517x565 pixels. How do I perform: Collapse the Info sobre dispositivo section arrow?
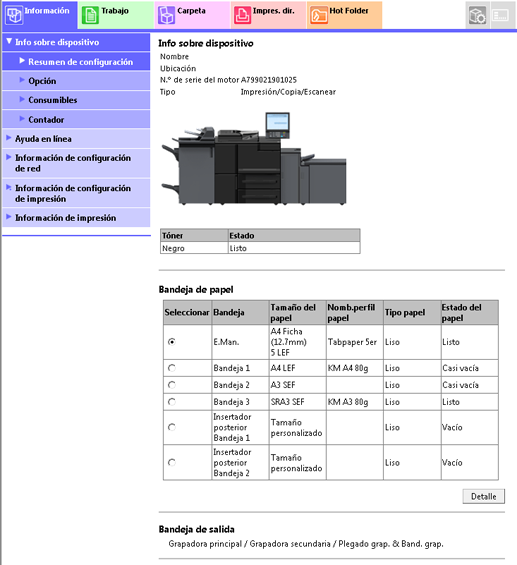click(9, 41)
